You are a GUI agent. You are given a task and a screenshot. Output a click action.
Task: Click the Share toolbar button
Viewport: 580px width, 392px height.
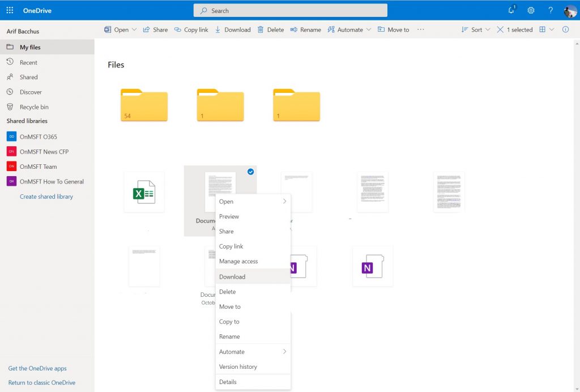point(155,29)
